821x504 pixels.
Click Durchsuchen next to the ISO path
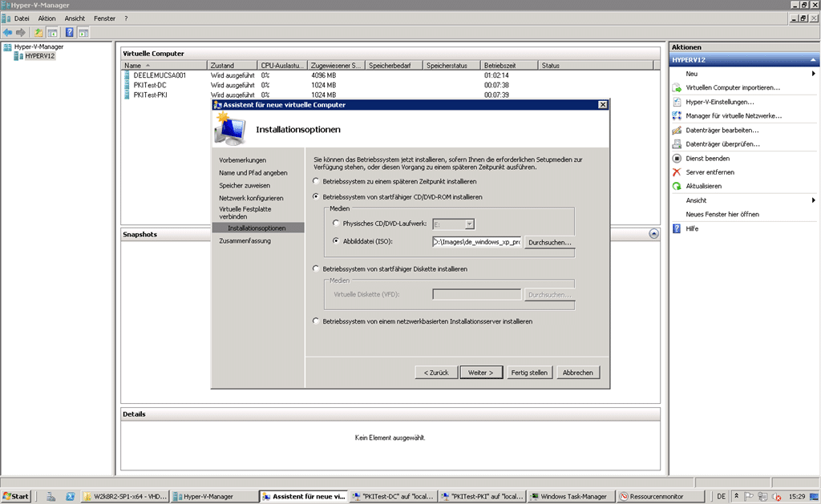point(549,242)
